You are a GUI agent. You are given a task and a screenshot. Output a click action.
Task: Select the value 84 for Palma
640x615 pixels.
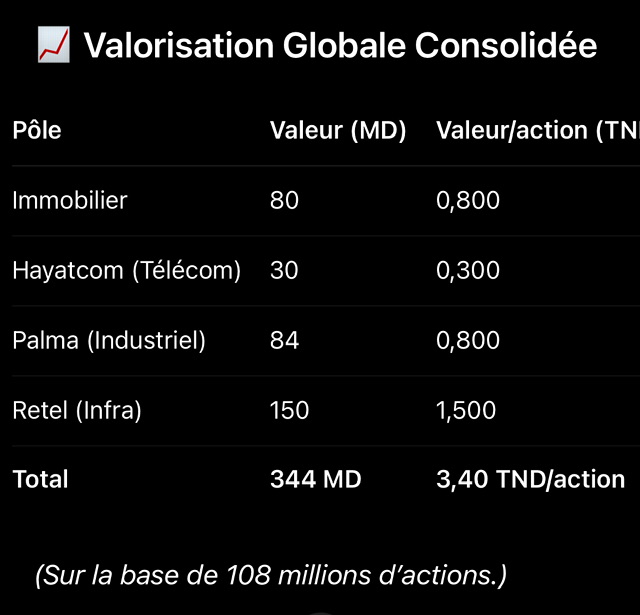point(284,341)
